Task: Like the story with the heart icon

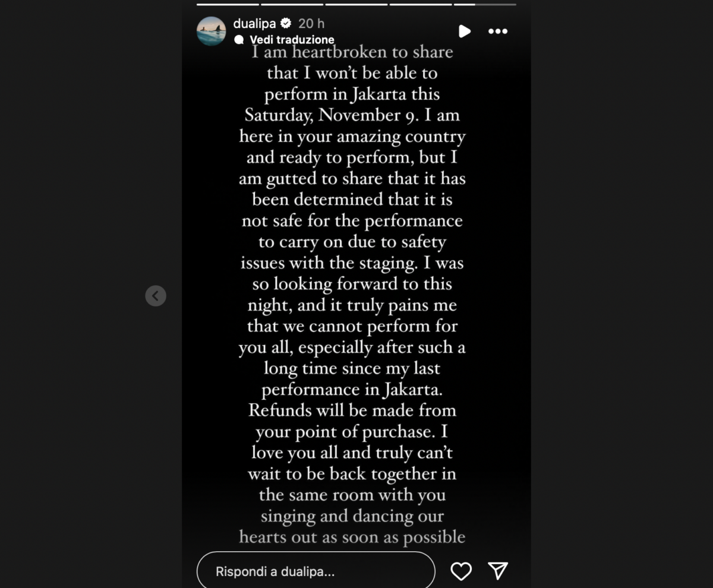Action: pos(461,571)
